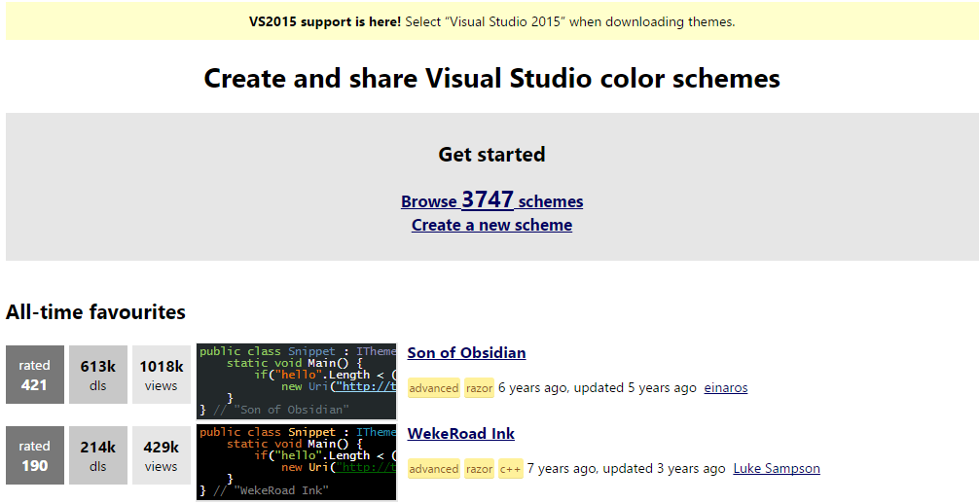Image resolution: width=980 pixels, height=504 pixels.
Task: Select the advanced tag on WekeRoad Ink
Action: pos(434,468)
